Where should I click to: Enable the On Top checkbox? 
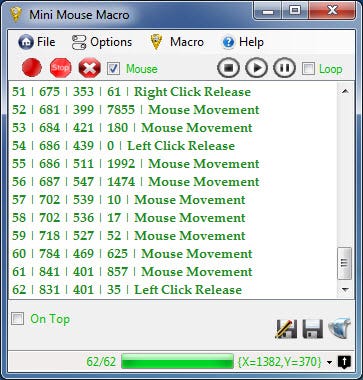(x=17, y=318)
